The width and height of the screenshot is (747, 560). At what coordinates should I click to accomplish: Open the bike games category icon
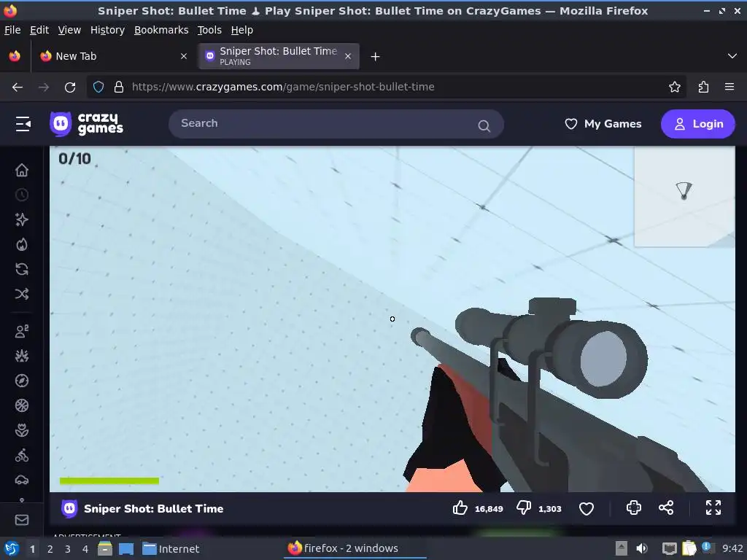[x=22, y=455]
